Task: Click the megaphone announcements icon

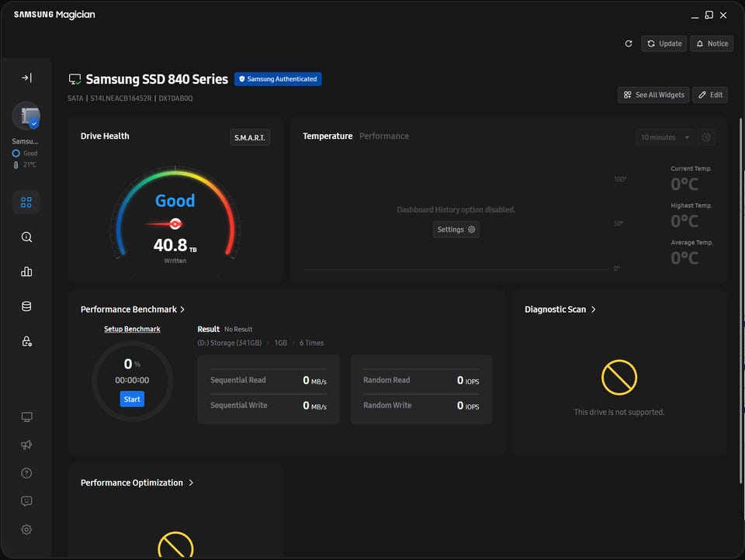Action: (26, 445)
